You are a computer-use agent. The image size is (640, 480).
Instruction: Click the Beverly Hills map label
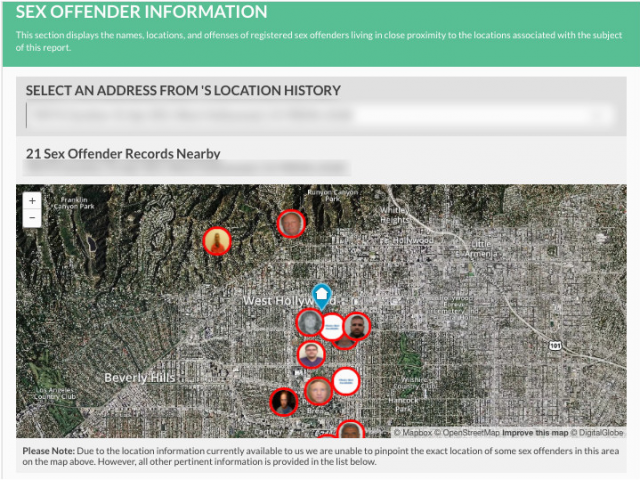coord(140,378)
